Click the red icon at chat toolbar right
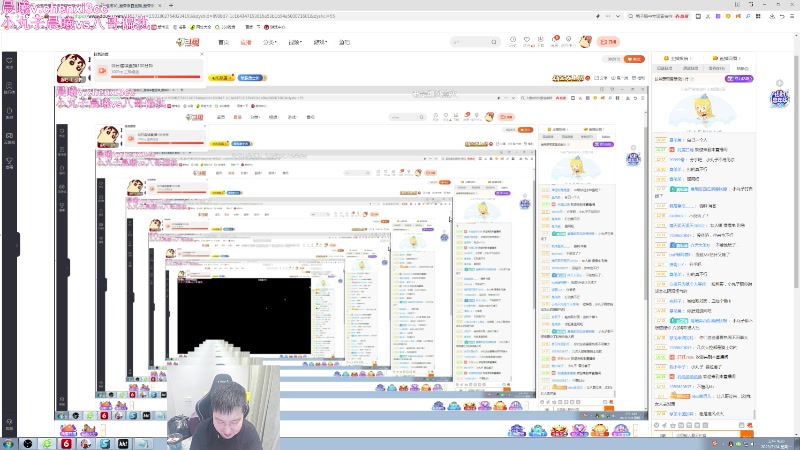The image size is (800, 450). tap(749, 425)
